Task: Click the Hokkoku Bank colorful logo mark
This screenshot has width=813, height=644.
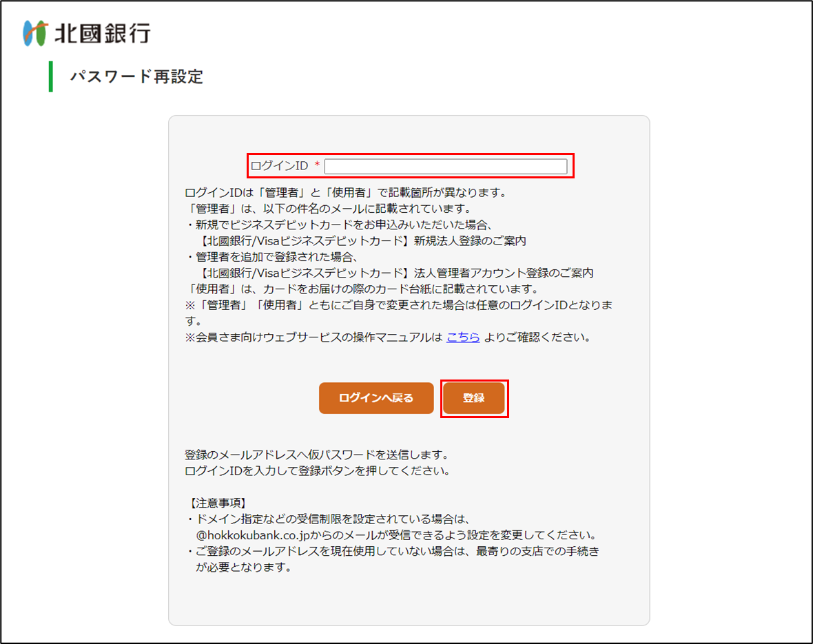Action: 34,33
